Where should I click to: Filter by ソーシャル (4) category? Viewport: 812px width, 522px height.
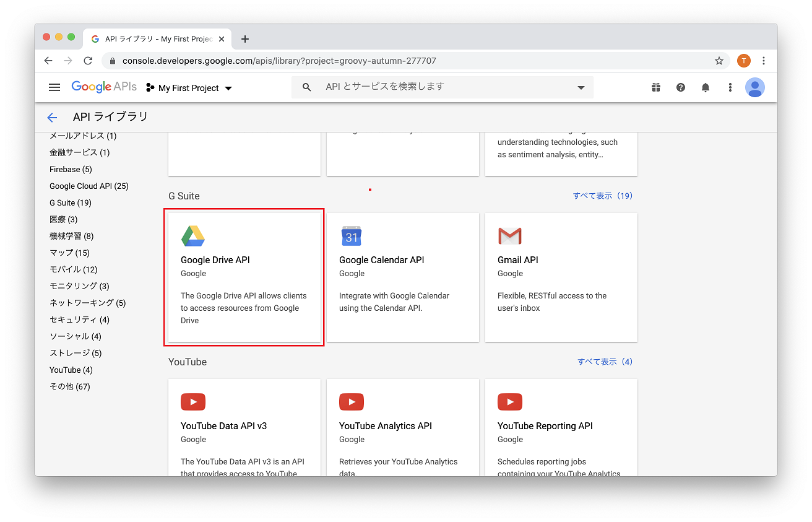(76, 336)
